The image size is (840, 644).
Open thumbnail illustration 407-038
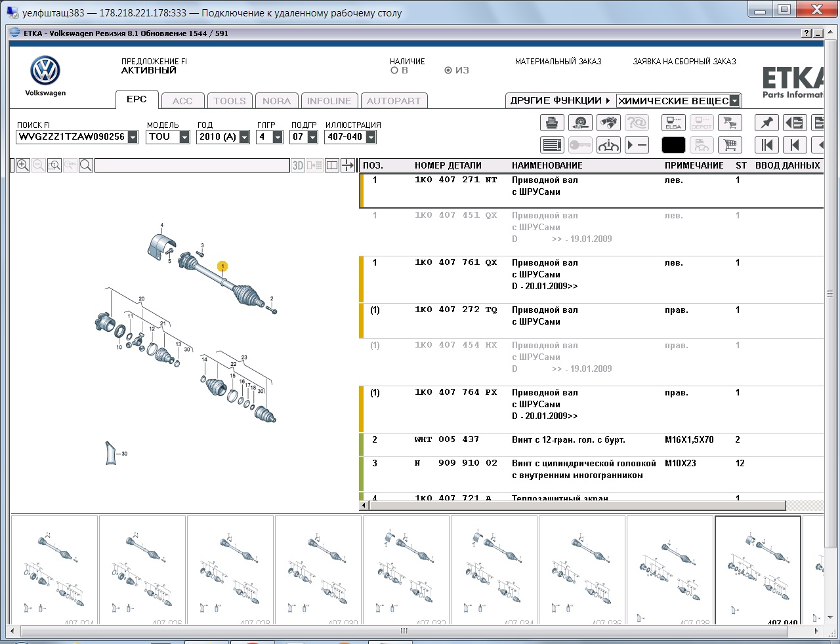[670, 570]
